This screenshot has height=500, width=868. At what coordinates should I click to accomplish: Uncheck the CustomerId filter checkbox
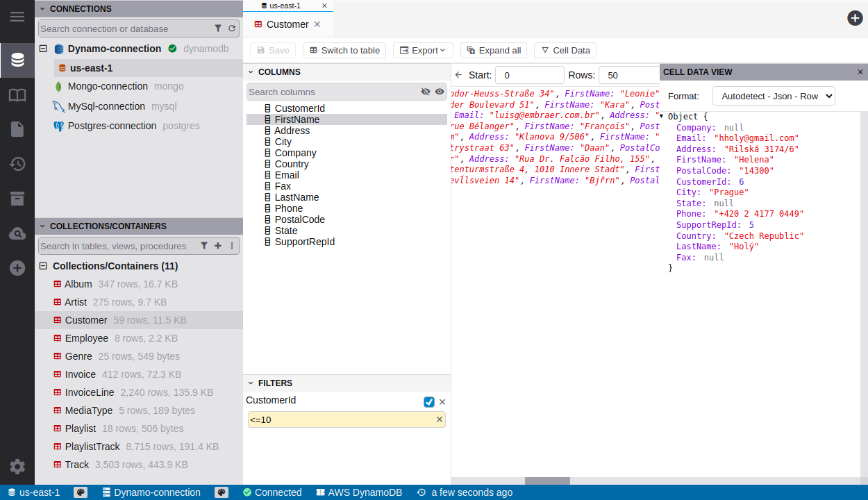coord(429,402)
